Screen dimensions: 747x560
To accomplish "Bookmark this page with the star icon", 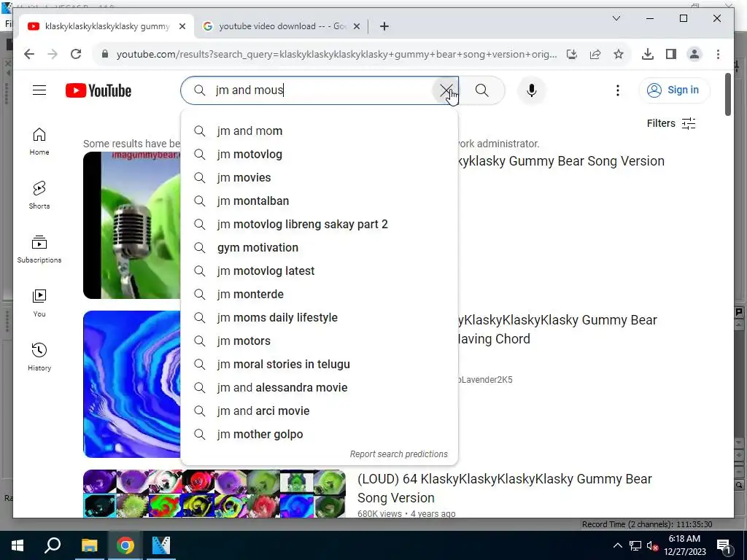I will tap(619, 54).
